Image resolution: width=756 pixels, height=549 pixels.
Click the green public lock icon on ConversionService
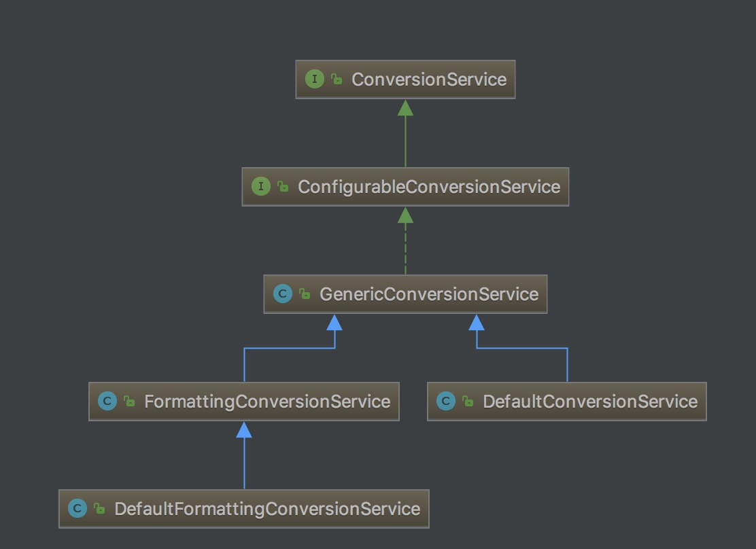337,79
